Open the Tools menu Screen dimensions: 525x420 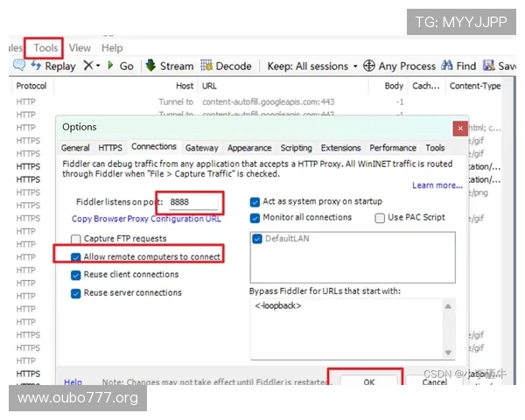(45, 48)
